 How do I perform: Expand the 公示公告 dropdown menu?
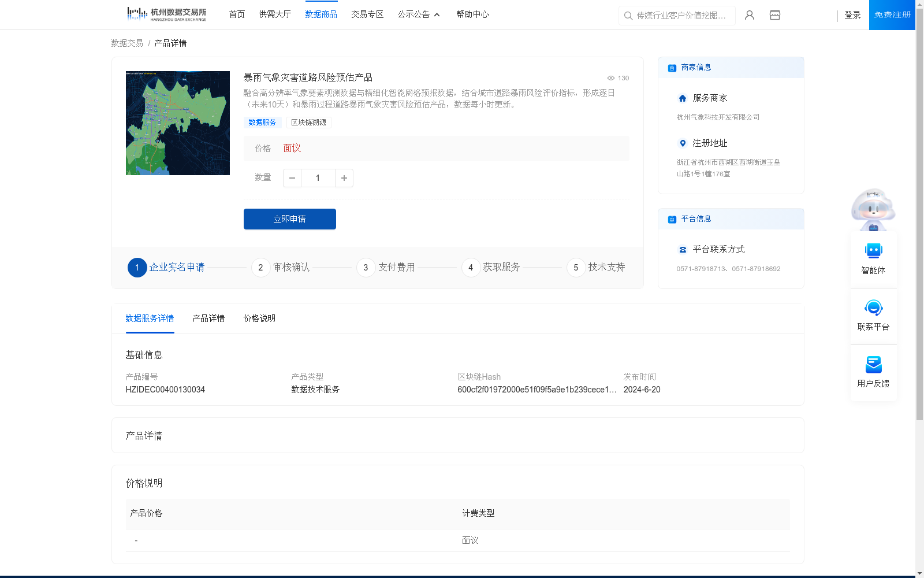[x=419, y=14]
